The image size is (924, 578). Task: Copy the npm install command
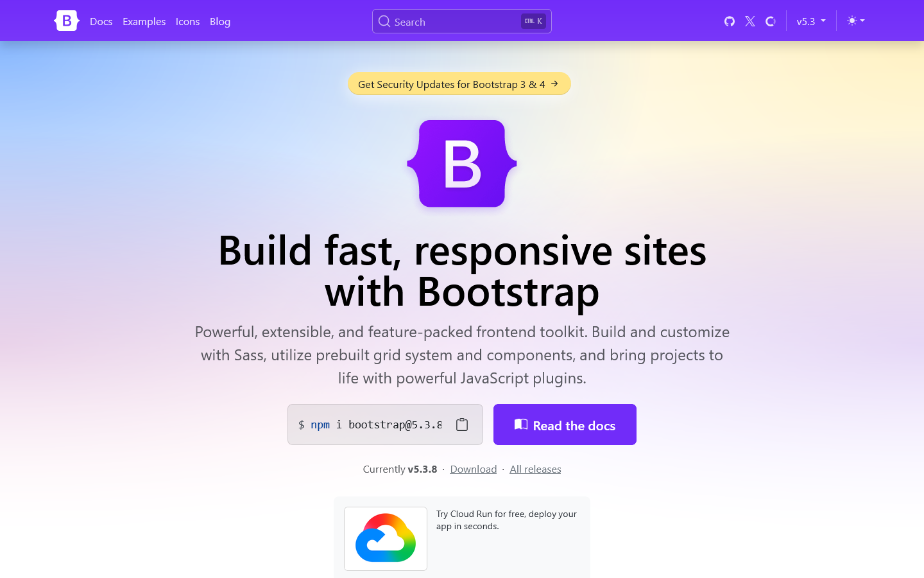click(462, 425)
